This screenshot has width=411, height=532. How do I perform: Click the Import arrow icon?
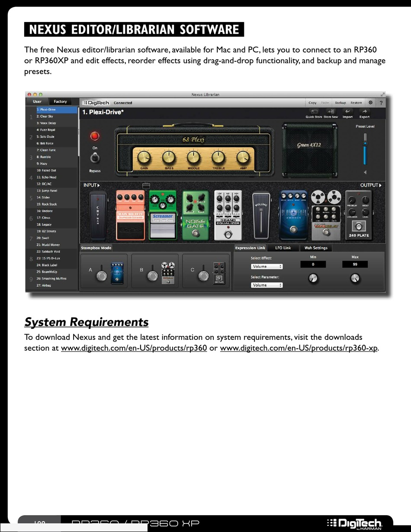pos(347,112)
